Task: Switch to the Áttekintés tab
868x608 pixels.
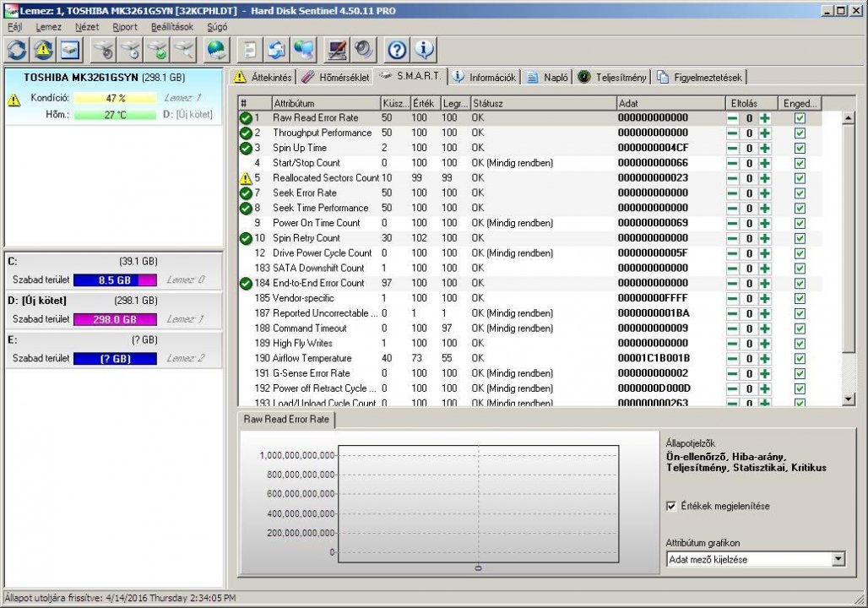Action: coord(263,77)
